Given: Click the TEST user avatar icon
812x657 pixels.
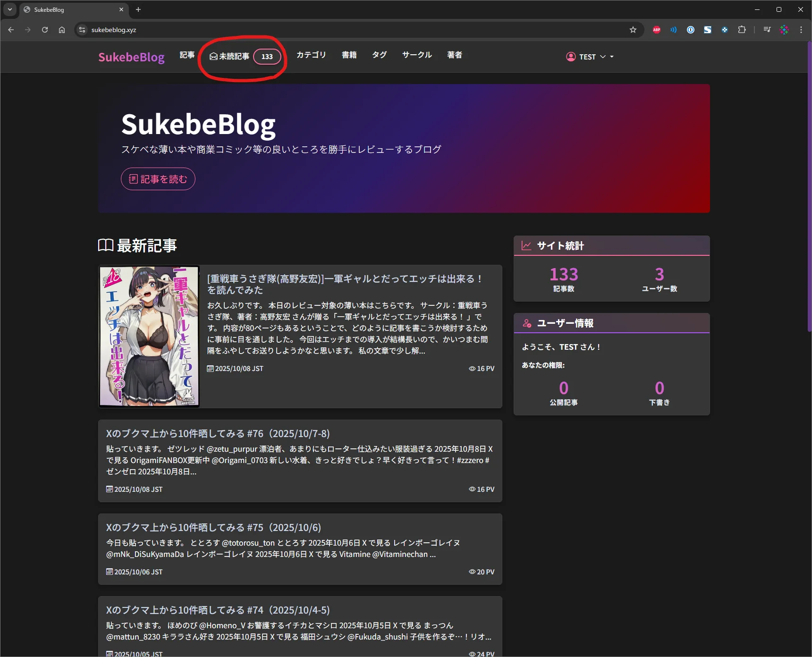Looking at the screenshot, I should pos(571,57).
